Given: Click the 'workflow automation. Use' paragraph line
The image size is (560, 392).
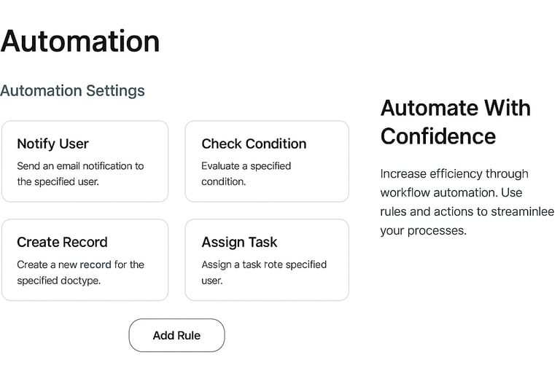Looking at the screenshot, I should (x=451, y=192).
